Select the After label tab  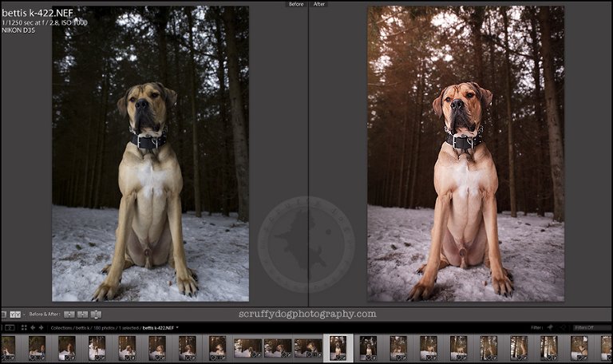(x=319, y=4)
